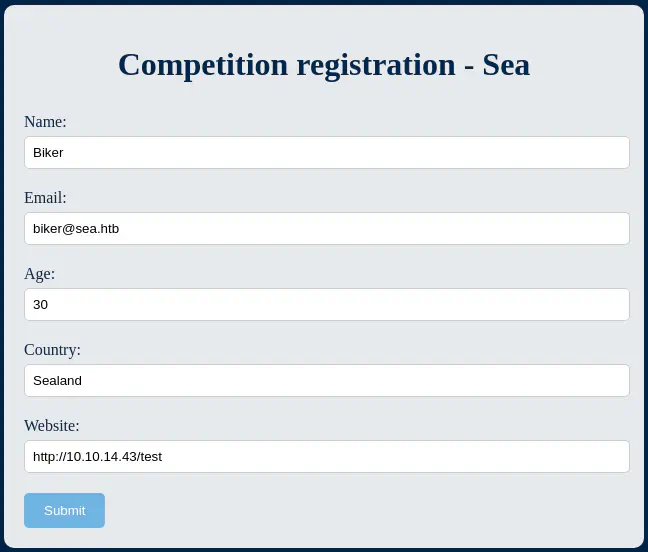The width and height of the screenshot is (648, 552).
Task: Click the word 'Sea' in the heading
Action: [x=506, y=65]
